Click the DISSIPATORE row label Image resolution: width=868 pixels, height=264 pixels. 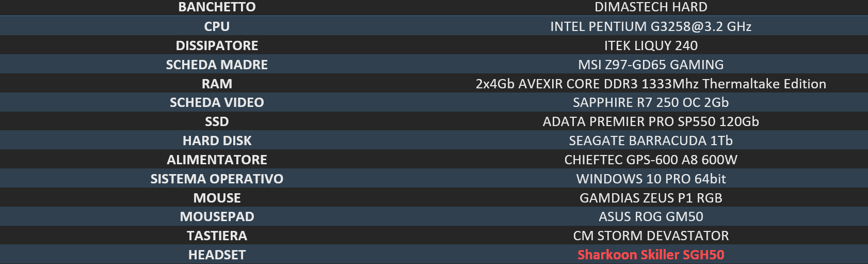[x=217, y=45]
